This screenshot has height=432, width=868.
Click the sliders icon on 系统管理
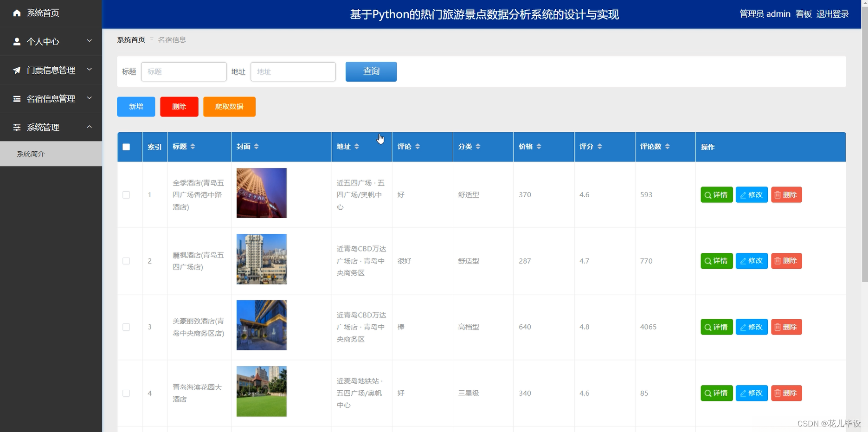(x=17, y=127)
